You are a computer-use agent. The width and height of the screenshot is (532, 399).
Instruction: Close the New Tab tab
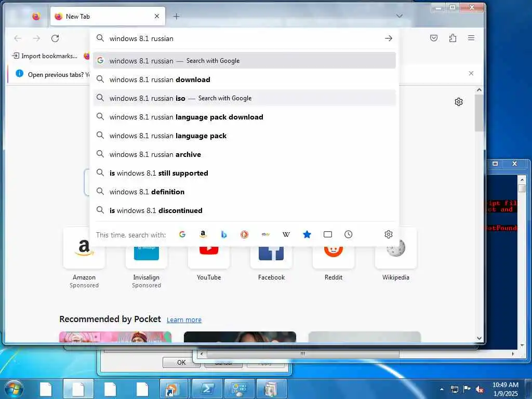coord(157,16)
